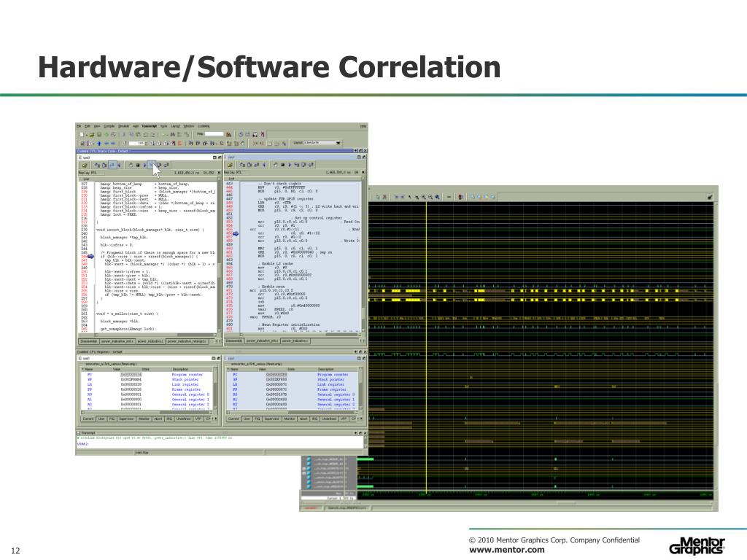Click the left registers vertical scrollbar
Viewport: 747px width, 560px height.
tap(217, 390)
